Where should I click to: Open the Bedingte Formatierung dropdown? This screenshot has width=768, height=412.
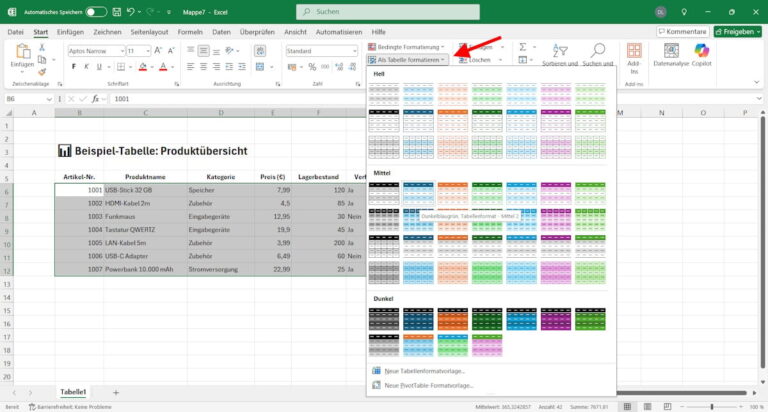[x=406, y=47]
